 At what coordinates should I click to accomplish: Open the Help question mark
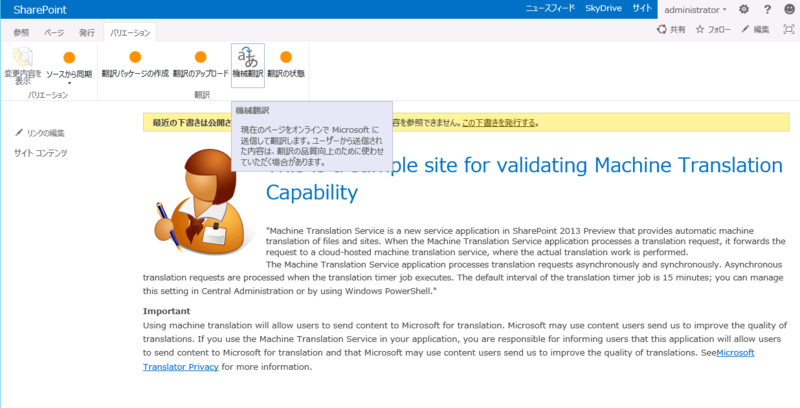point(767,9)
